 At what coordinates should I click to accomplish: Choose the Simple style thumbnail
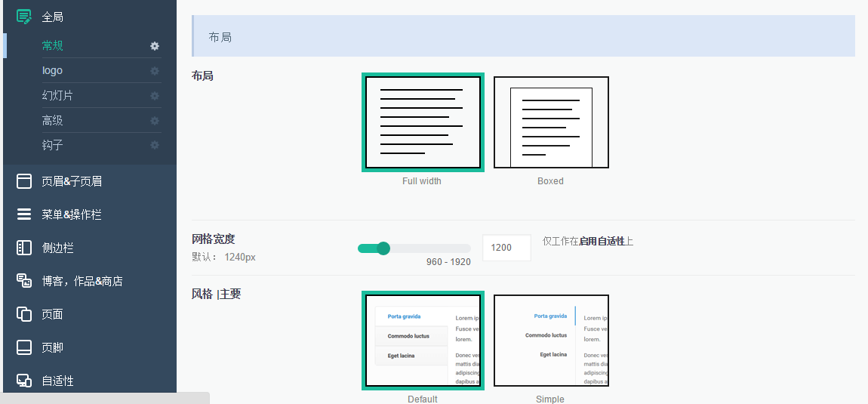point(551,341)
